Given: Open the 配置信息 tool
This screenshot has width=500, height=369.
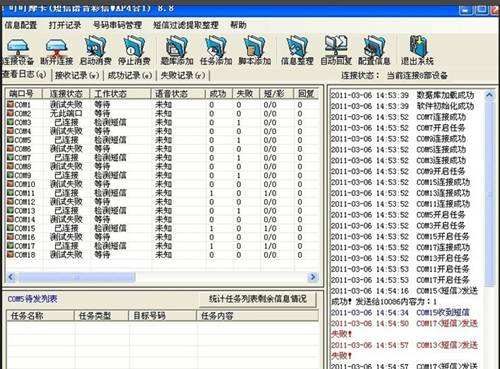Looking at the screenshot, I should point(374,51).
